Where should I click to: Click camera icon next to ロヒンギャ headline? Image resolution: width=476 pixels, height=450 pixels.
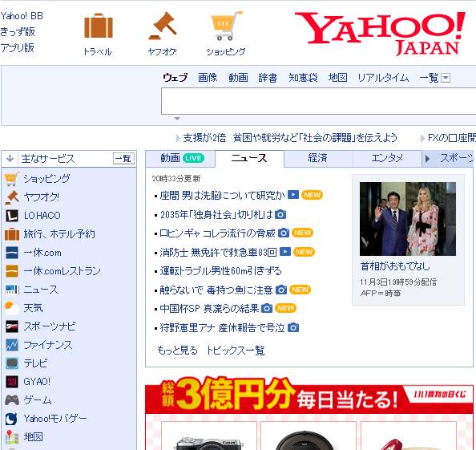pyautogui.click(x=284, y=233)
